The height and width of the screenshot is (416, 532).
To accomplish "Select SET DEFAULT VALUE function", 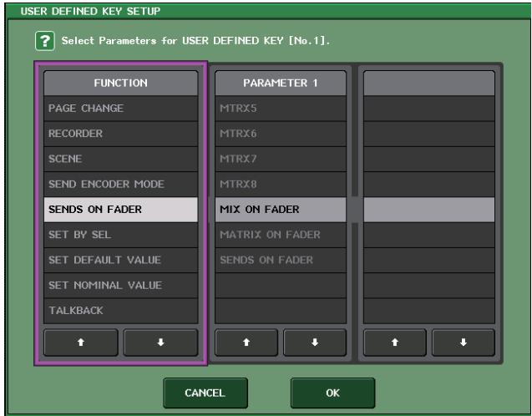I will [121, 261].
